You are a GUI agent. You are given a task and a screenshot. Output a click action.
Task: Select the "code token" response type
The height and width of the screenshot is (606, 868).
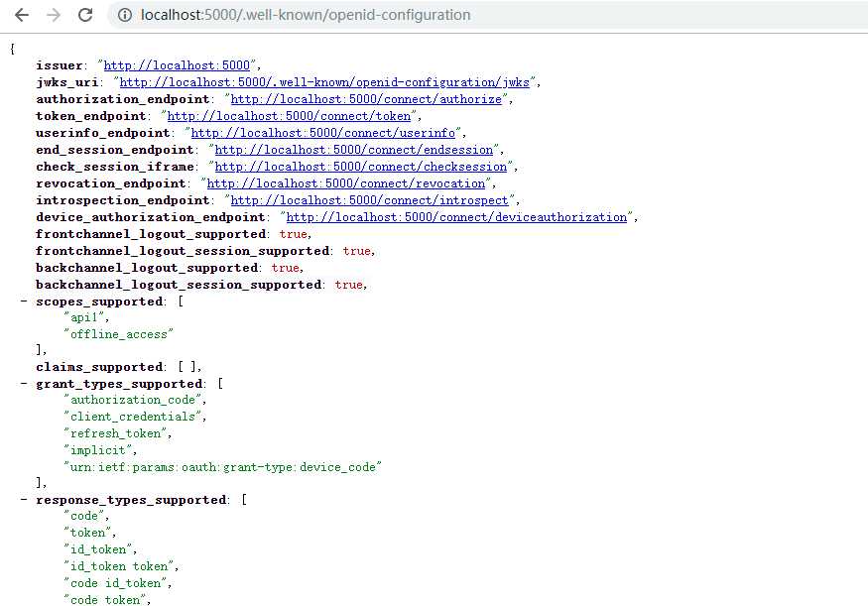[105, 600]
